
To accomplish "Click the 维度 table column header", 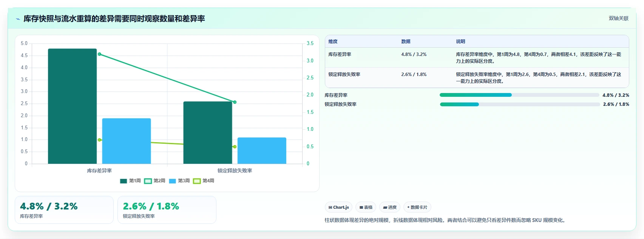I will [333, 42].
